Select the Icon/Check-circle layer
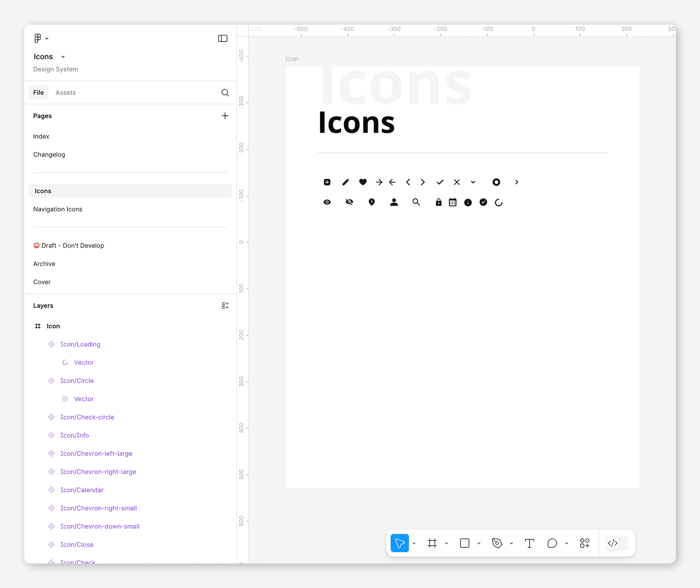The image size is (700, 588). 87,417
